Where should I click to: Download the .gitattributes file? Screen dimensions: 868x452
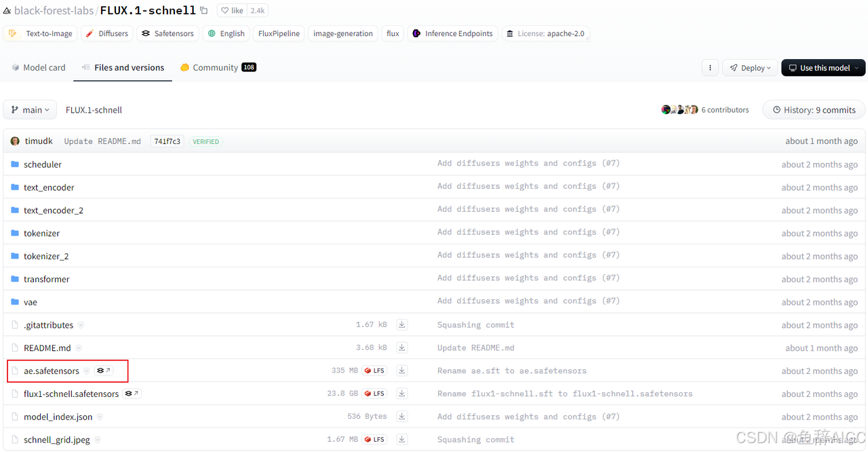[x=402, y=325]
